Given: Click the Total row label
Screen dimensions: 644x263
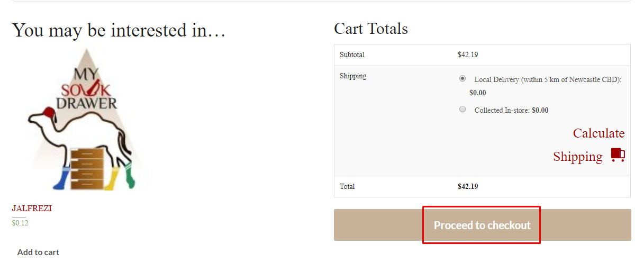Looking at the screenshot, I should 347,186.
